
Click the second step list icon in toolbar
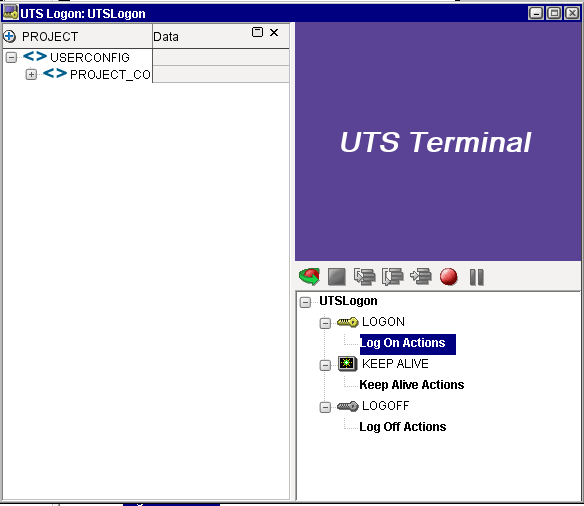tap(393, 277)
